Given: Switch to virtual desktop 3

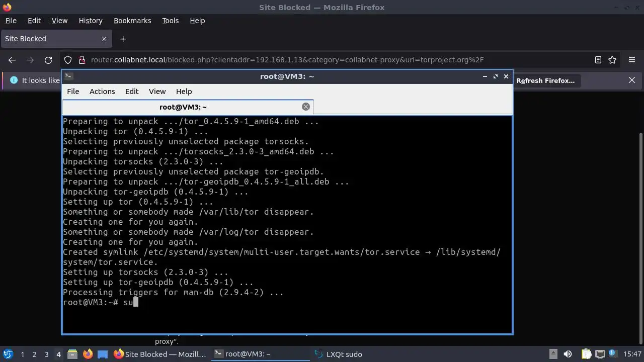Looking at the screenshot, I should [x=46, y=354].
